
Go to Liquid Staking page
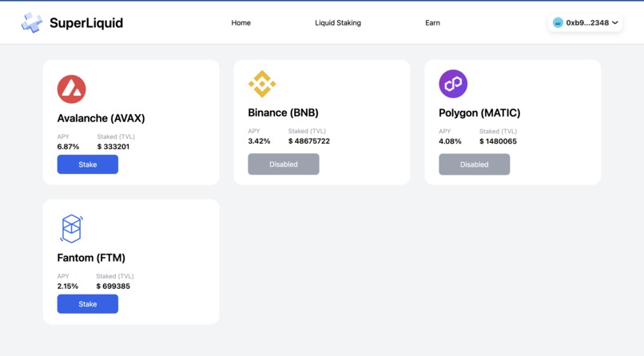pyautogui.click(x=338, y=23)
